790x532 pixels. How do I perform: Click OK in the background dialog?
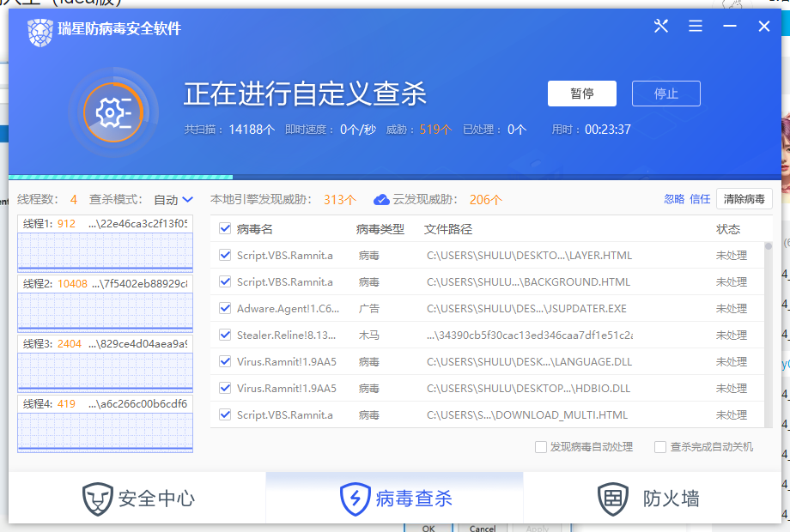[x=428, y=528]
